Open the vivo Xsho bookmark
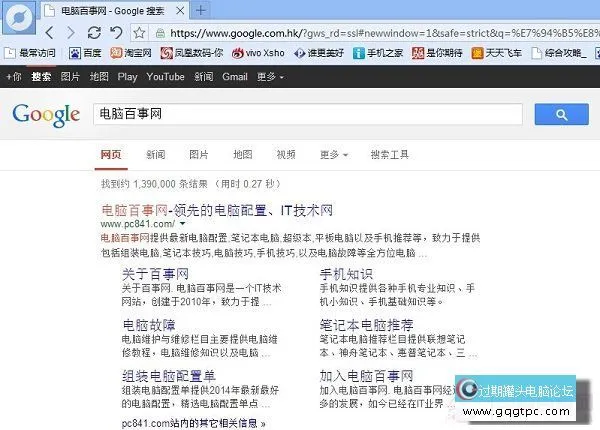 point(258,53)
